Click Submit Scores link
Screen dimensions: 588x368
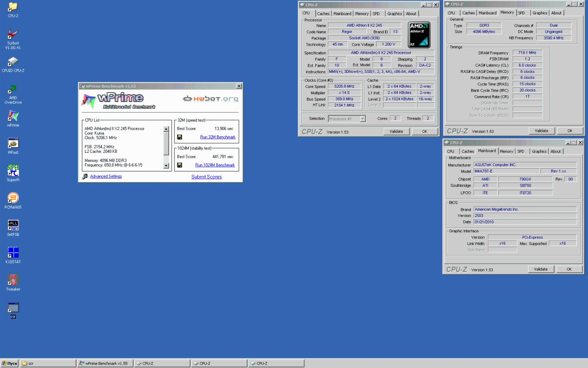click(x=207, y=177)
